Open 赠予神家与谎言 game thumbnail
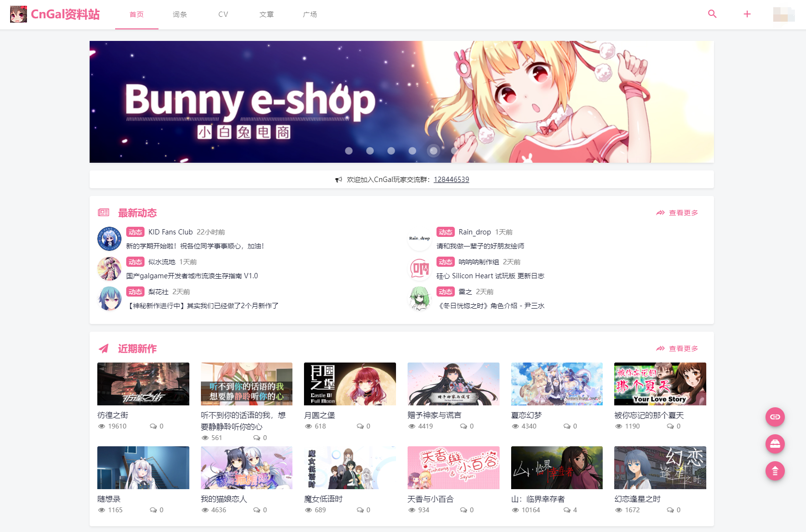The image size is (806, 532). pos(453,384)
